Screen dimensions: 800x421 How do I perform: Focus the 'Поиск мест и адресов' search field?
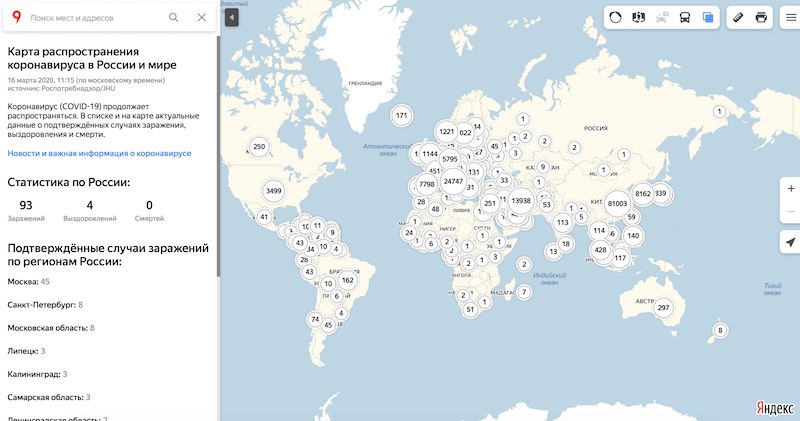(x=97, y=18)
